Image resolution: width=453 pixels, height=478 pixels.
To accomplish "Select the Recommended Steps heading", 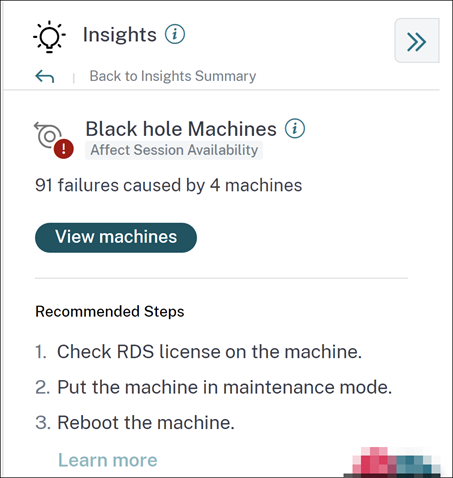I will coord(110,312).
